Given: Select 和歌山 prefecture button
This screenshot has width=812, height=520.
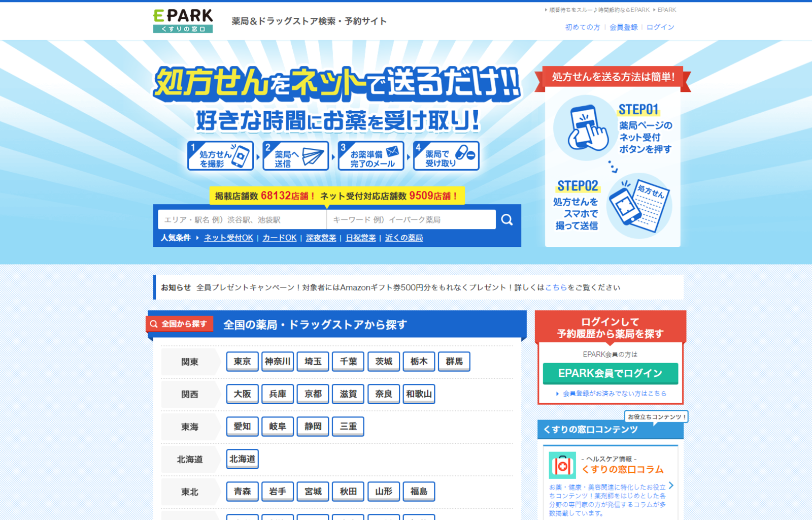Looking at the screenshot, I should coord(419,394).
